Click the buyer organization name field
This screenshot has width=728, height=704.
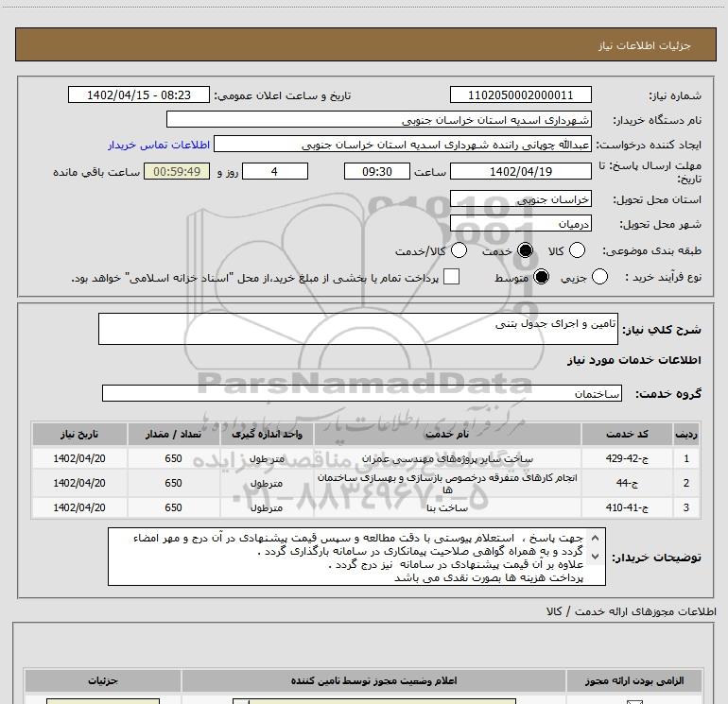pos(379,119)
